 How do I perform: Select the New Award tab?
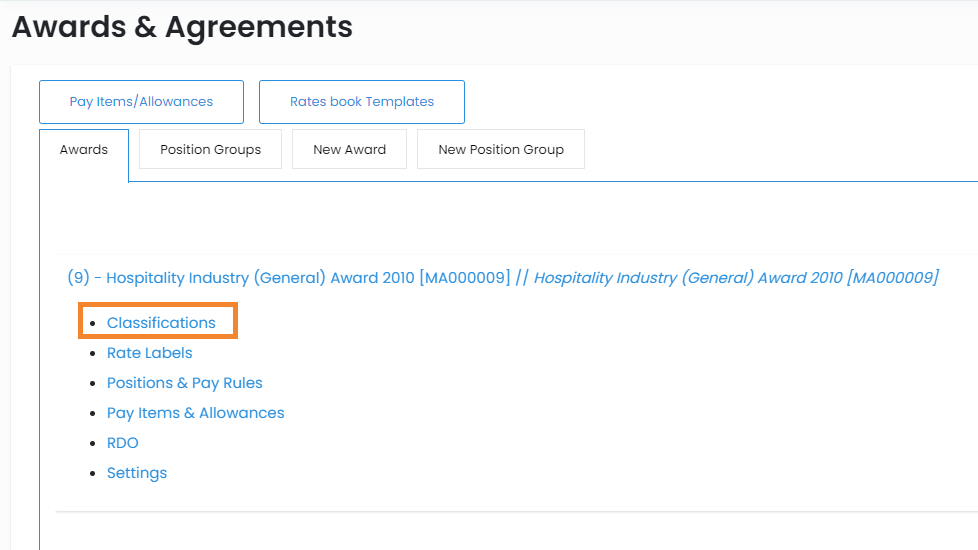(x=349, y=150)
